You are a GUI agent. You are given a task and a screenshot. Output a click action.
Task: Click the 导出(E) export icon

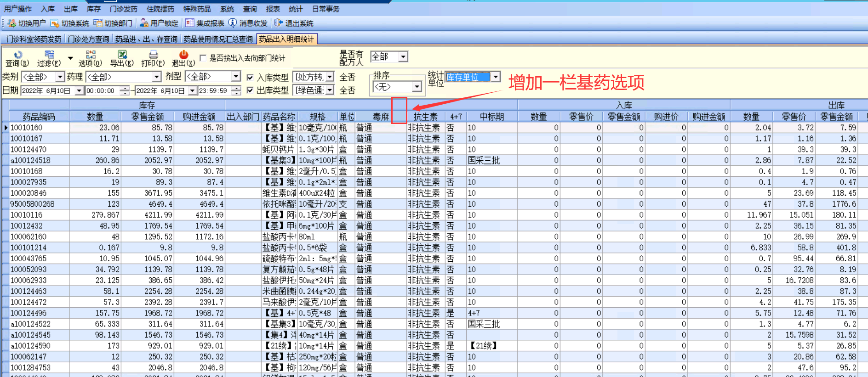tap(122, 55)
